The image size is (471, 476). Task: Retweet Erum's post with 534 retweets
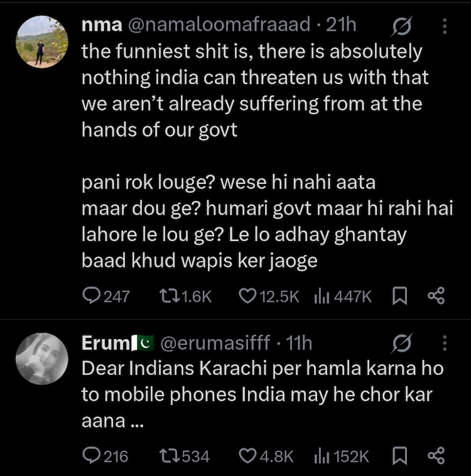coord(170,456)
